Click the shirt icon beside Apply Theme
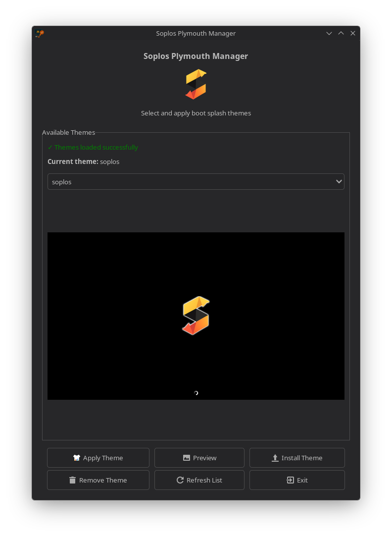This screenshot has height=538, width=392. 76,458
